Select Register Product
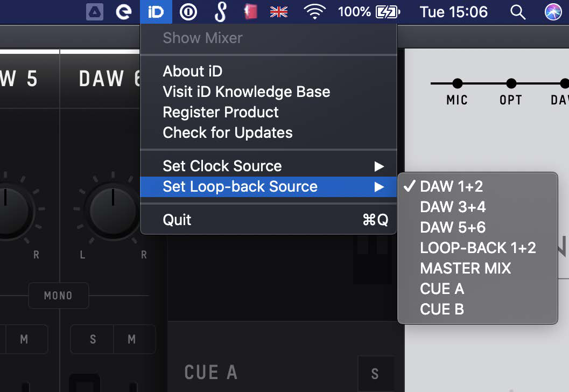 269,112
